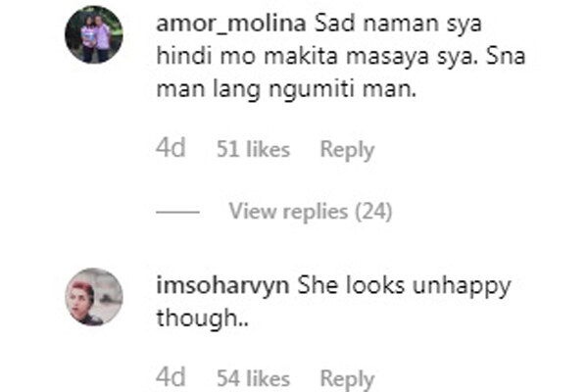Screen dimensions: 588x392
Task: Expand View replies (24)
Action: point(311,212)
